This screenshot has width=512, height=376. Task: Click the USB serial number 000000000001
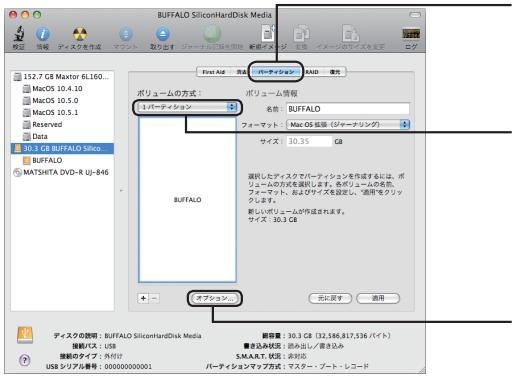pyautogui.click(x=128, y=367)
